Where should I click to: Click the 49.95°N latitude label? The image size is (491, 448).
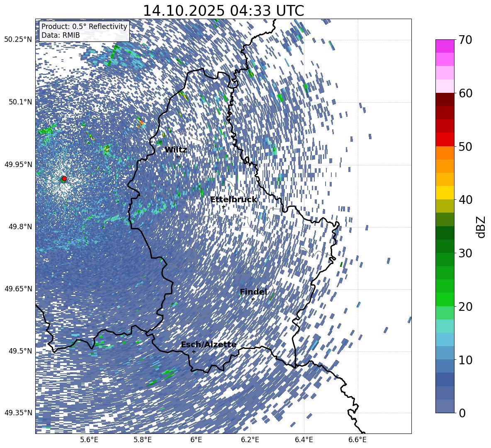point(18,164)
